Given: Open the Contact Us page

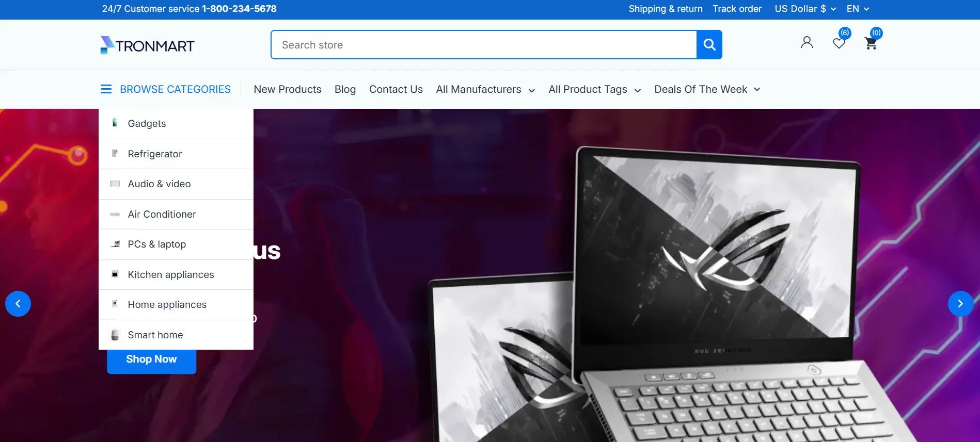Looking at the screenshot, I should pyautogui.click(x=396, y=89).
